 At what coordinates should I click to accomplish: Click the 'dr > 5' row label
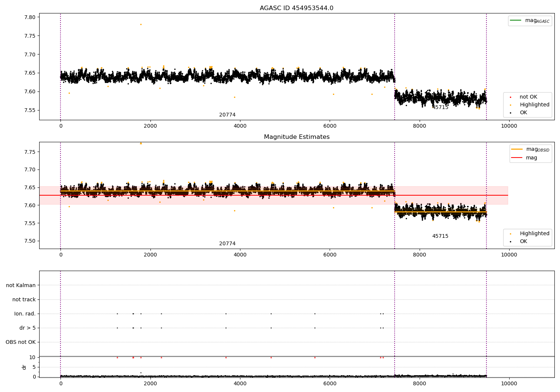28,328
